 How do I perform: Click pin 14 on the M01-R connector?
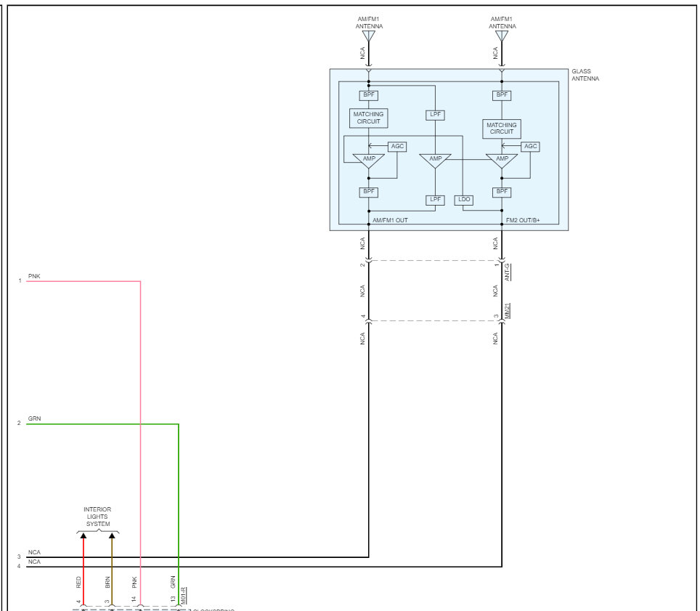[134, 599]
